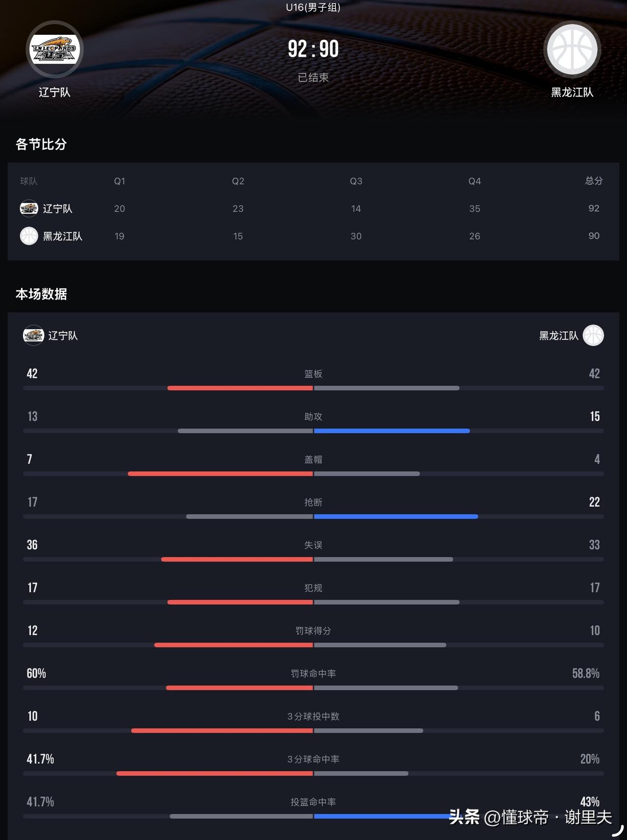
Task: Click Heilongjiang basketball icon in quarter scores table
Action: 29,236
